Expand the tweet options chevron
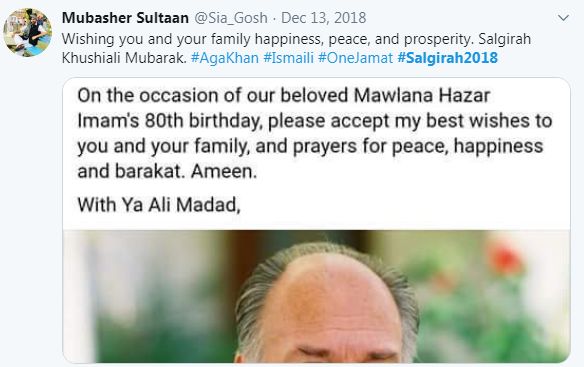The width and height of the screenshot is (584, 367). (x=564, y=18)
